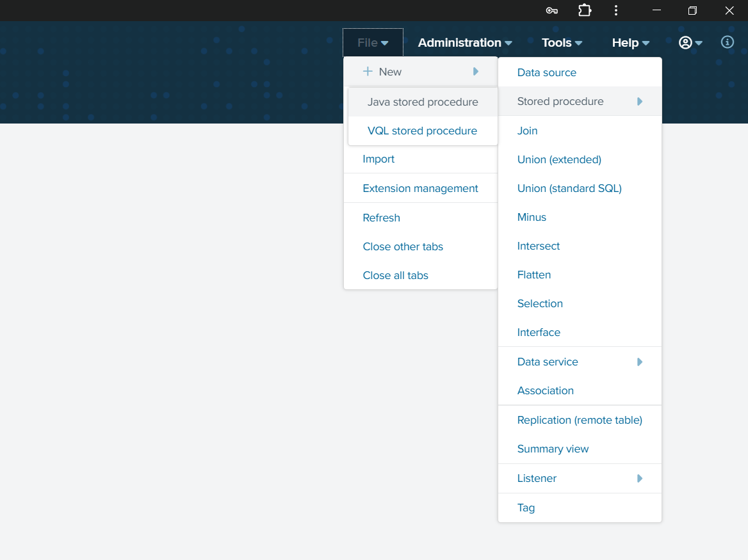Select Flatten in the New submenu
The height and width of the screenshot is (560, 748).
click(580, 275)
